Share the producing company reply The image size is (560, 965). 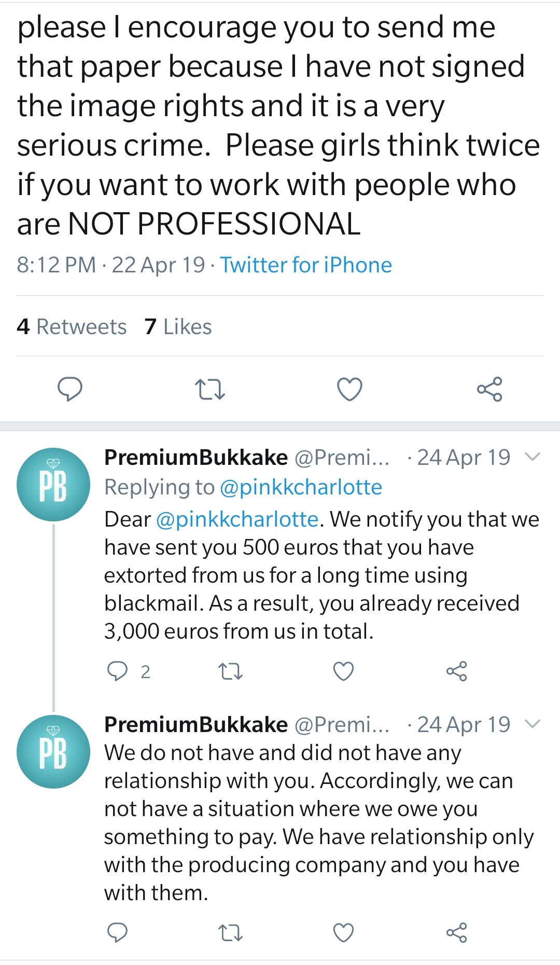click(456, 933)
